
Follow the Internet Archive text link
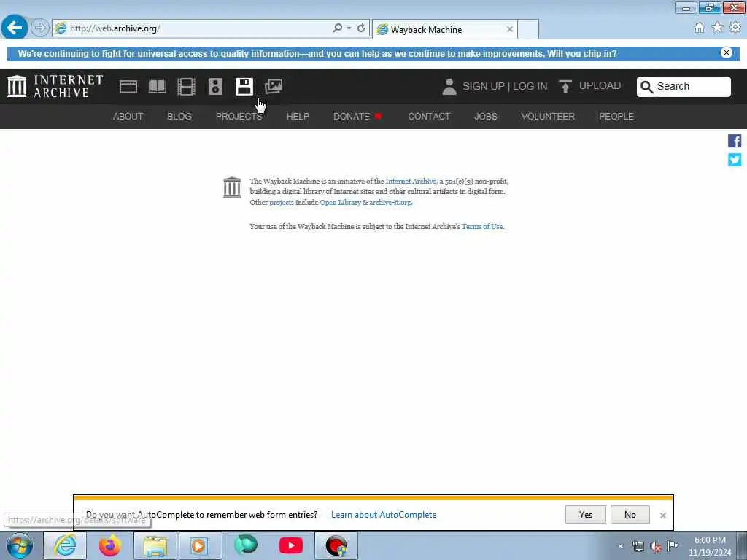[x=411, y=181]
